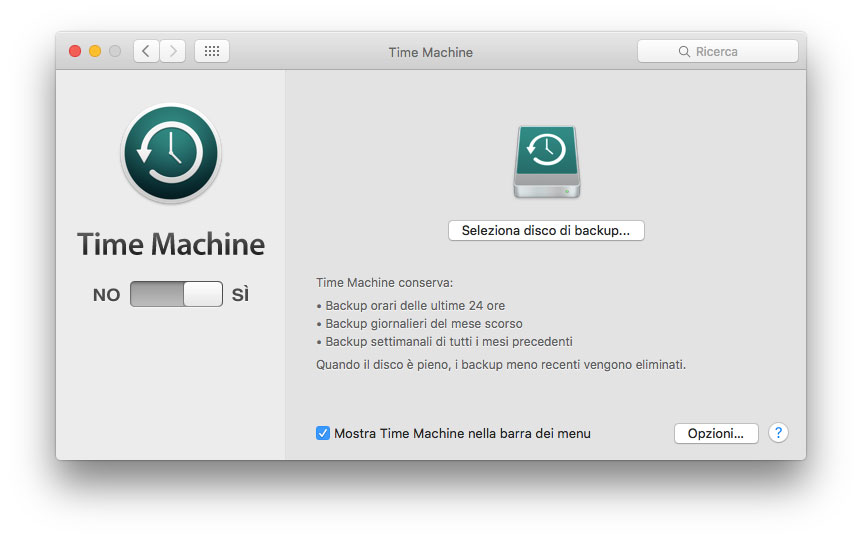Screen dimensions: 862x540
Task: Click the 'NO' switch label
Action: pos(106,295)
